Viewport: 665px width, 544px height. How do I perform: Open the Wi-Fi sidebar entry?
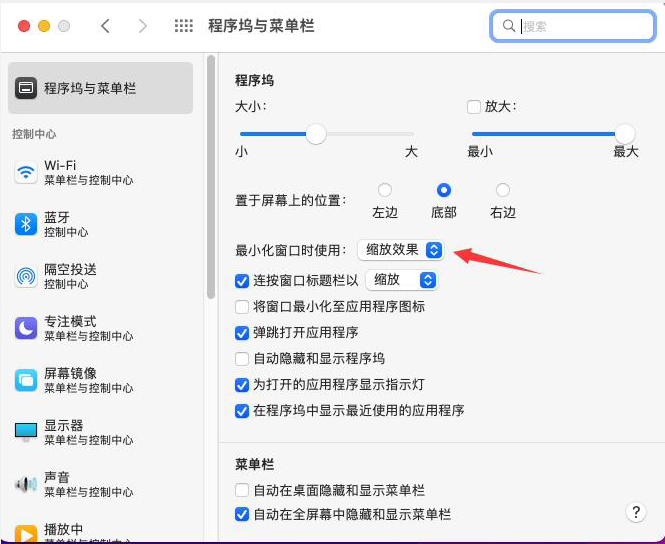(x=101, y=172)
